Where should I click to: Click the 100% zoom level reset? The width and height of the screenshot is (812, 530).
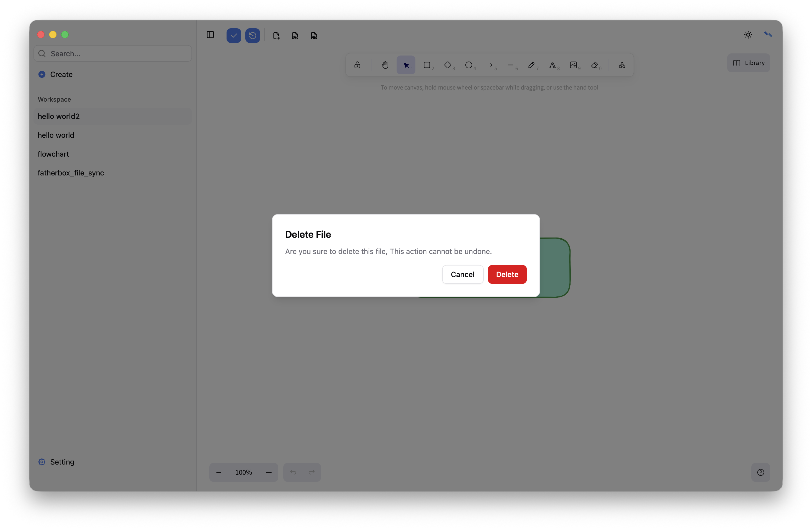(243, 472)
